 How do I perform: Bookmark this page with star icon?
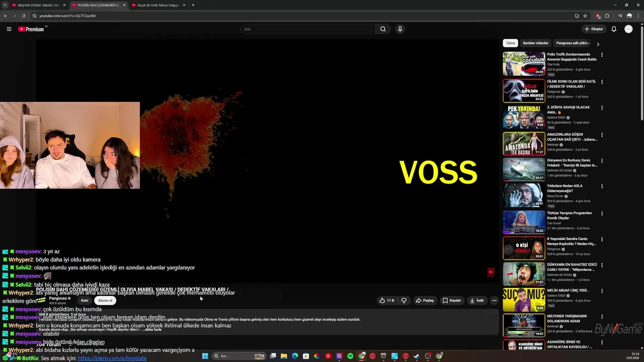(x=585, y=16)
